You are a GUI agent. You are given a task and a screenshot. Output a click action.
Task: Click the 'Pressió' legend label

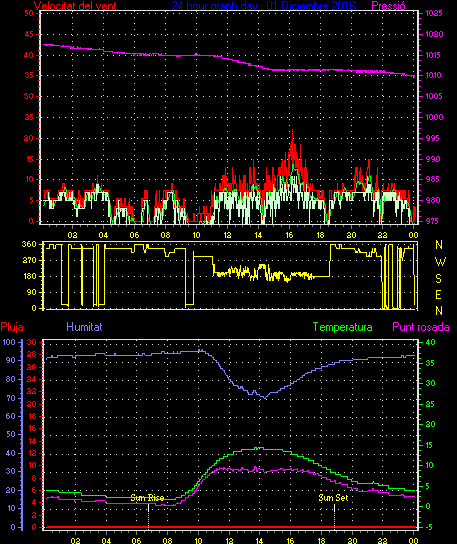point(388,5)
